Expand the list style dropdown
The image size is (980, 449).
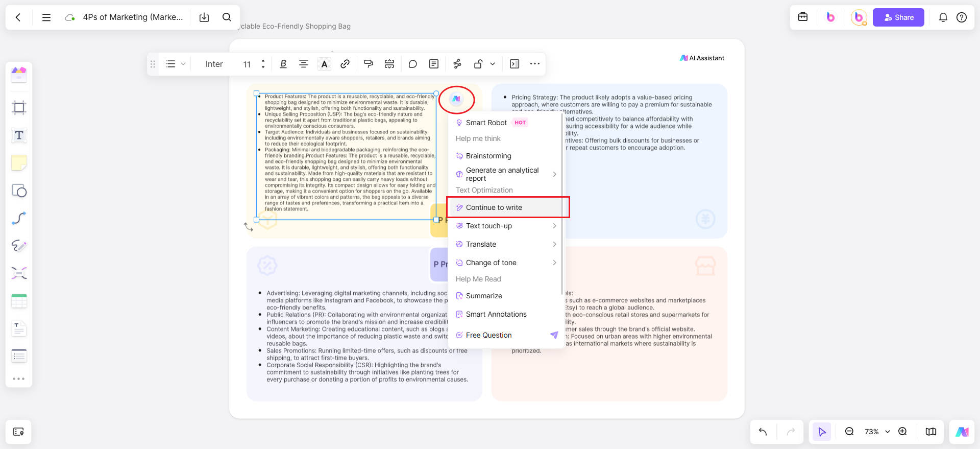click(175, 64)
